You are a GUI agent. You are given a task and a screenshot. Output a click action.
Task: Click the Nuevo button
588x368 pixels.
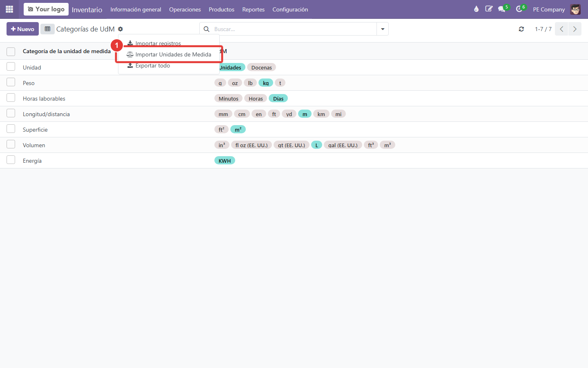coord(22,29)
